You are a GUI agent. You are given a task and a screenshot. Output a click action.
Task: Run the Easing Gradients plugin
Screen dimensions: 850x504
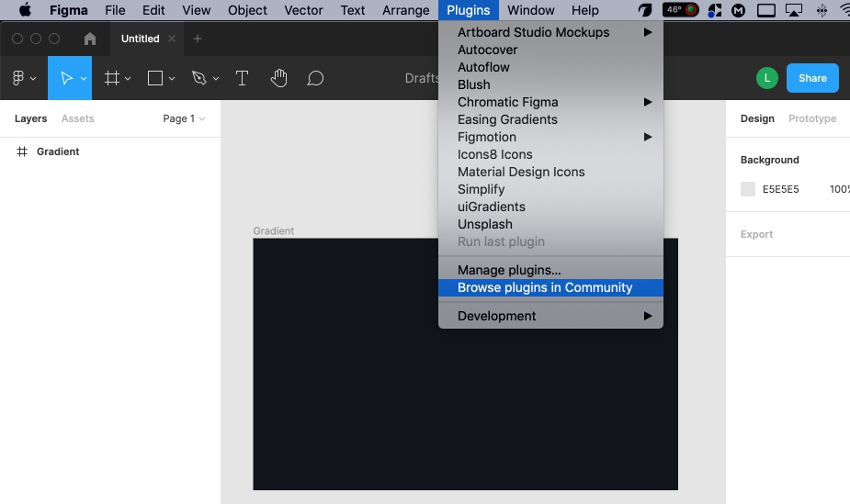point(550,119)
